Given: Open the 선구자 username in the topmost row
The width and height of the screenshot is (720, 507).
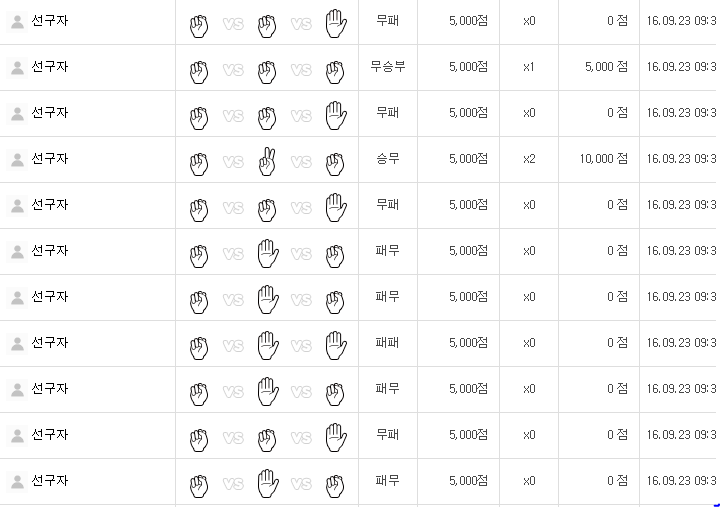Looking at the screenshot, I should pos(50,21).
